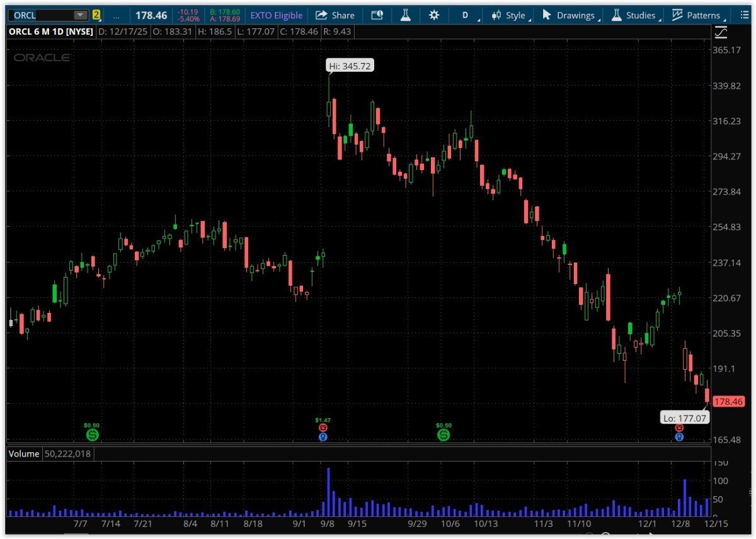Image resolution: width=756 pixels, height=539 pixels.
Task: Open the flask icon in the top toolbar
Action: pyautogui.click(x=405, y=15)
